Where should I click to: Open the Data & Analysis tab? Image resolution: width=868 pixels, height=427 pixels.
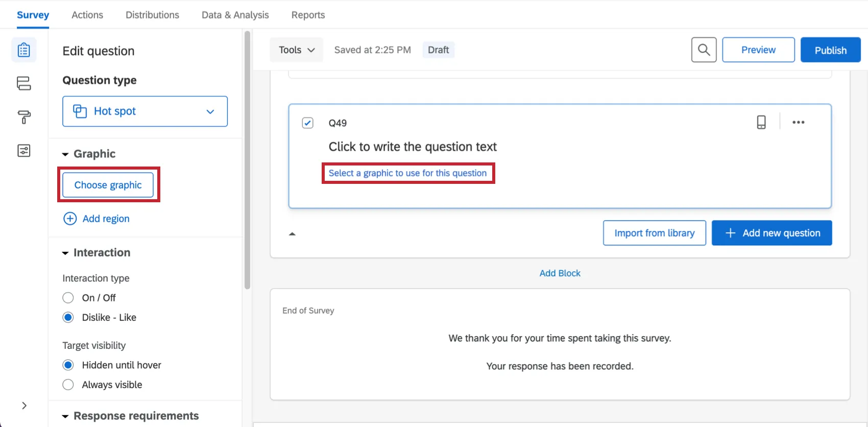[x=235, y=15]
